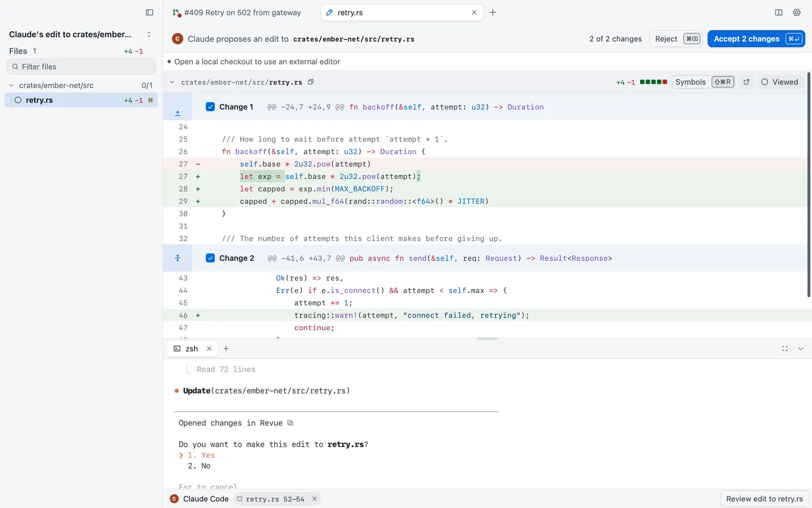Mark retry.rs as Viewed
The height and width of the screenshot is (508, 812).
coord(780,82)
